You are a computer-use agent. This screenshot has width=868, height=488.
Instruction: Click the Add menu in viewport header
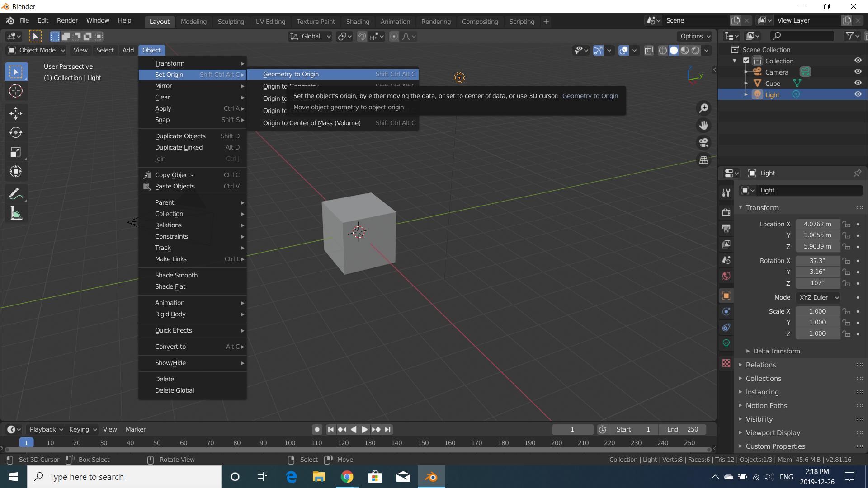128,50
